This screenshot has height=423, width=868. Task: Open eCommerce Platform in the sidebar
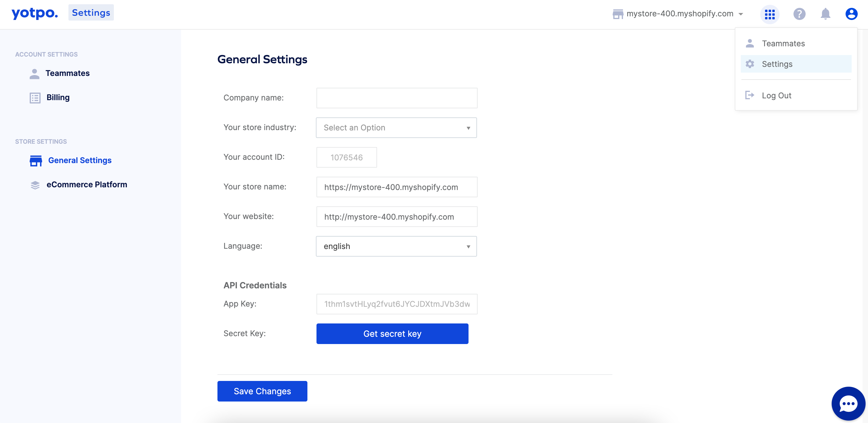(x=87, y=185)
